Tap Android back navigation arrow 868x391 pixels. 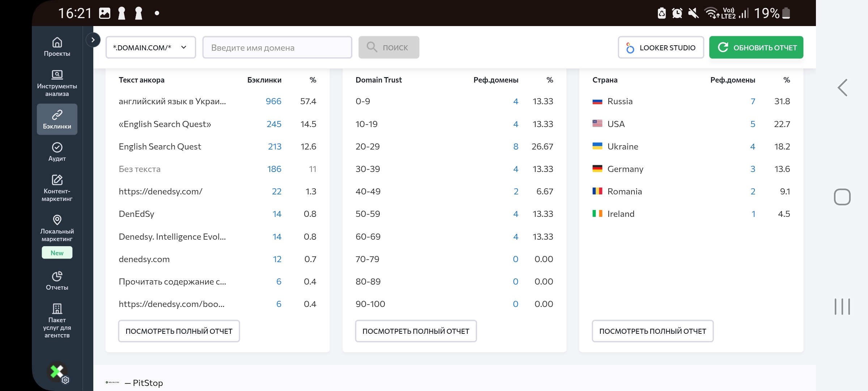pos(842,88)
